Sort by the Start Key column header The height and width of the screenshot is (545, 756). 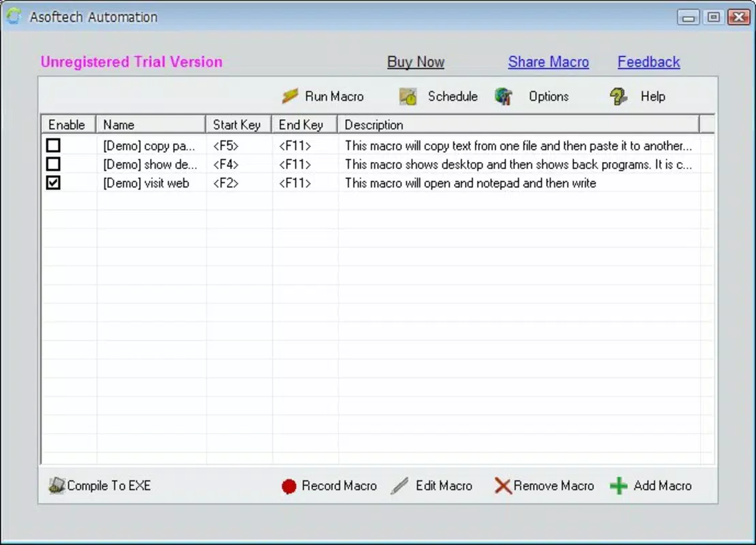point(239,125)
